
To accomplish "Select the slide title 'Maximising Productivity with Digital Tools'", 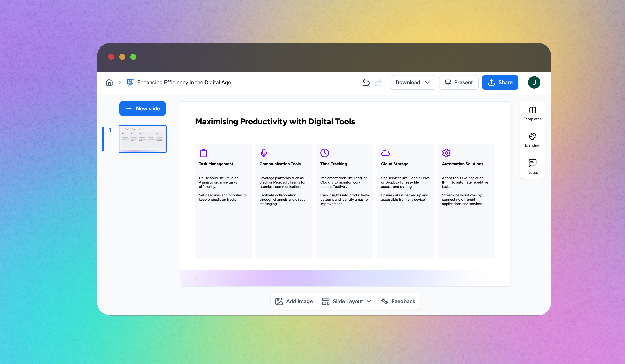I will click(275, 122).
